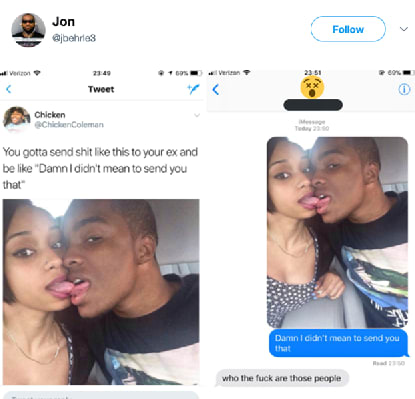The image size is (415, 399).
Task: Open the chevron menu beside Follow
Action: [x=404, y=29]
